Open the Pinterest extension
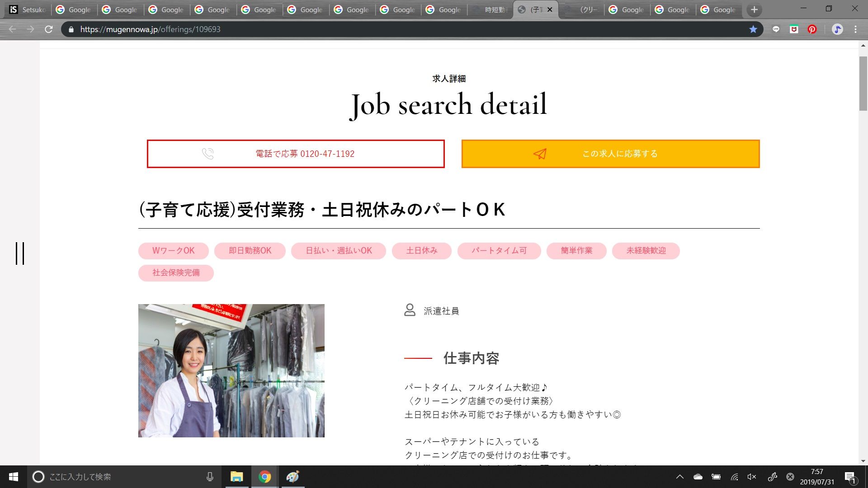 point(812,29)
